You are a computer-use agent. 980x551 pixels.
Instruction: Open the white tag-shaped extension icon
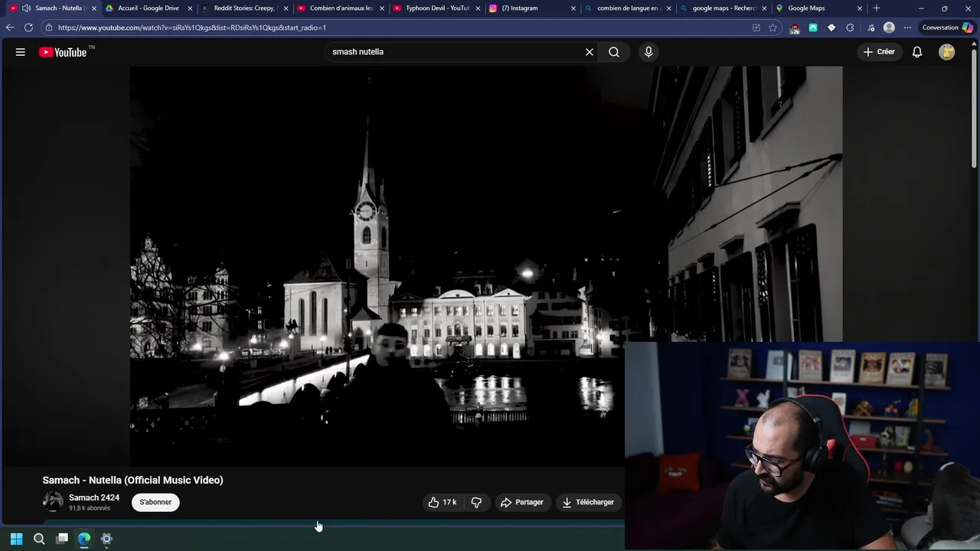[831, 28]
